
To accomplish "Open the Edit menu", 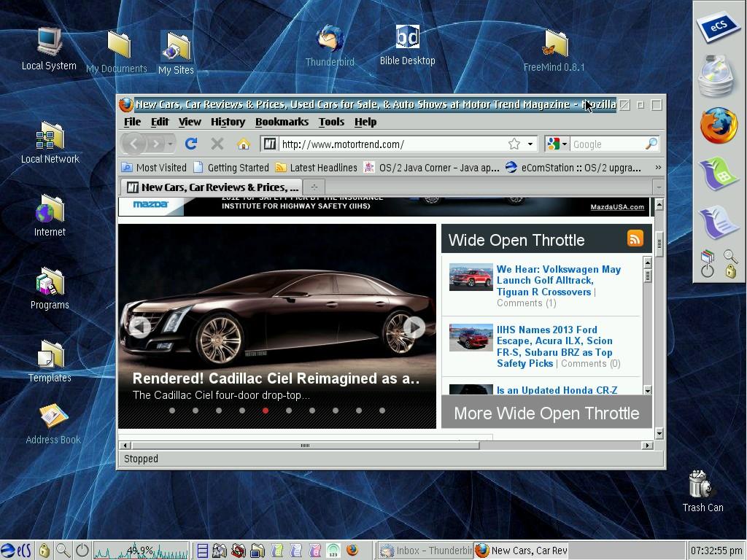I will click(160, 122).
